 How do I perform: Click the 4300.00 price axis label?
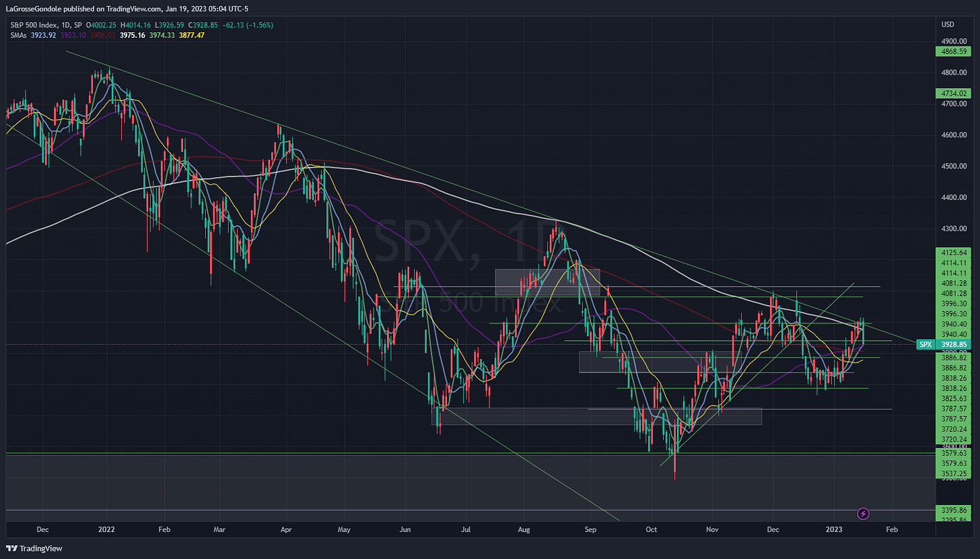pyautogui.click(x=954, y=229)
